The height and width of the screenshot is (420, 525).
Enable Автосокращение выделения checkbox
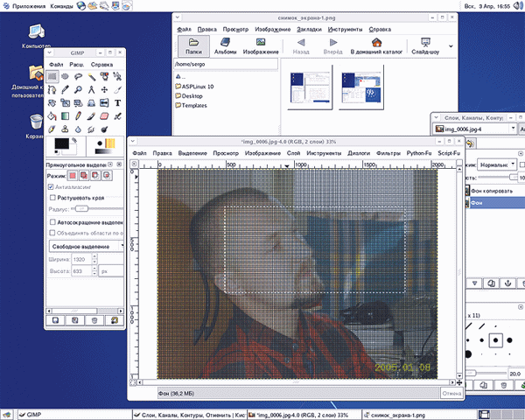[52, 222]
